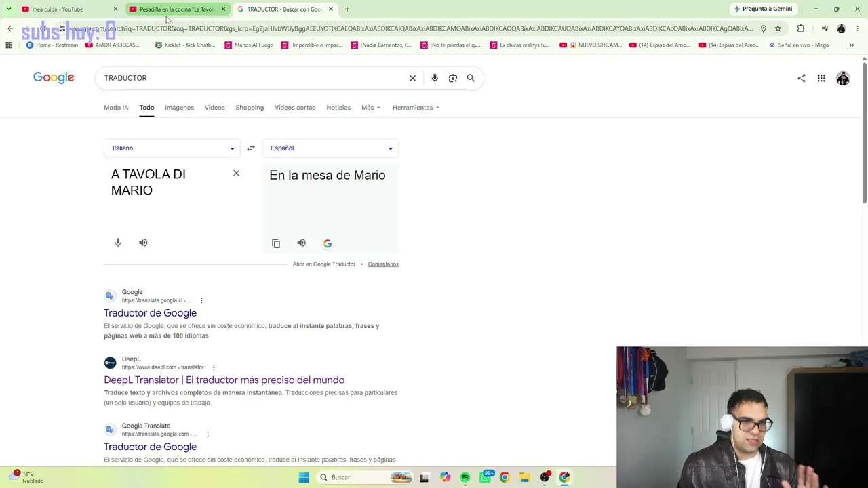The width and height of the screenshot is (868, 488).
Task: Expand the Herramientas menu
Action: (416, 108)
